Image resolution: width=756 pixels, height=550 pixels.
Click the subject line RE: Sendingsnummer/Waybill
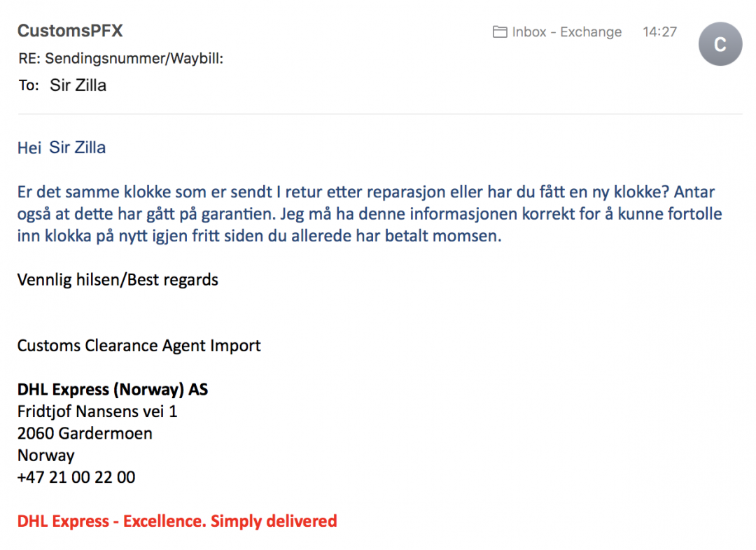[x=121, y=59]
